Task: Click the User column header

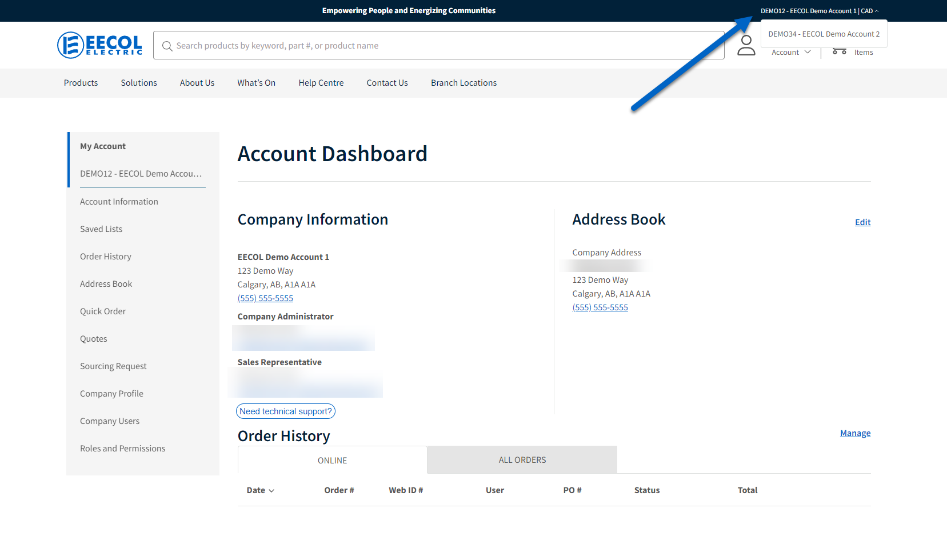Action: point(495,490)
